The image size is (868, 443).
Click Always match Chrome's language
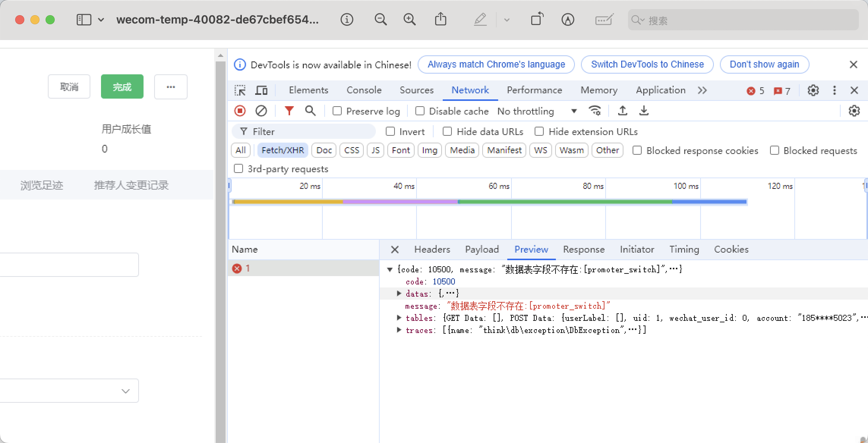(x=496, y=64)
